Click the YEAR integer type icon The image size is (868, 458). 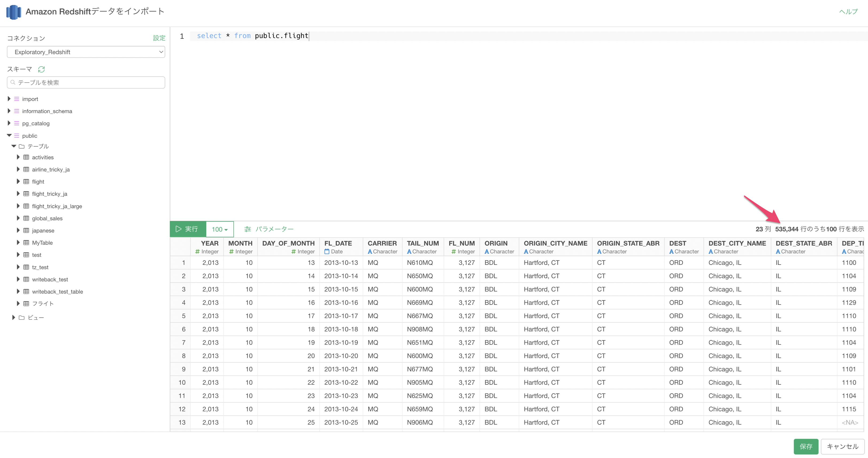[x=197, y=251]
